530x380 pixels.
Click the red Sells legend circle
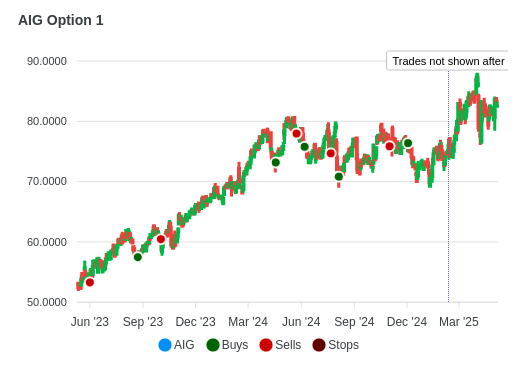click(266, 345)
